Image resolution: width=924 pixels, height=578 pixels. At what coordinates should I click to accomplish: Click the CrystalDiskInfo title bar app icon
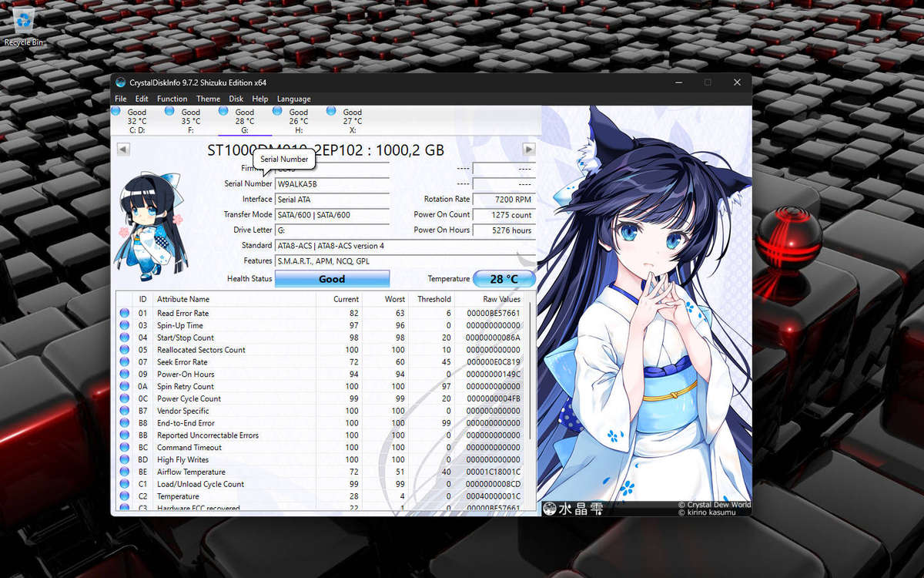click(120, 82)
